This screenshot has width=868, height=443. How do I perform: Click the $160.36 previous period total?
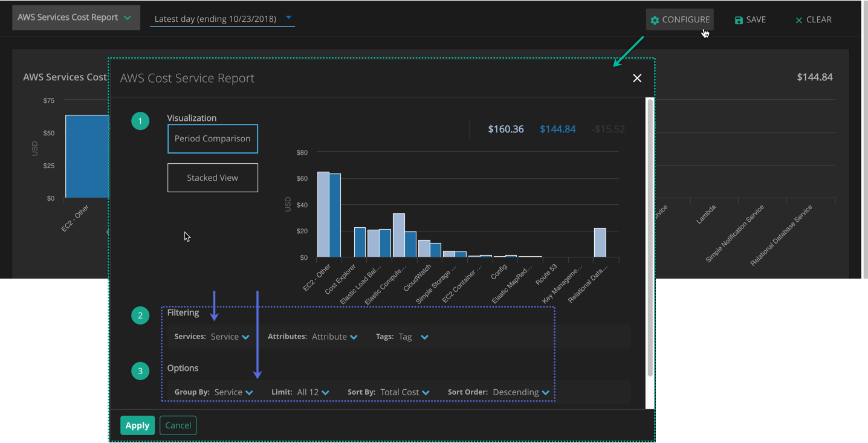click(x=506, y=129)
